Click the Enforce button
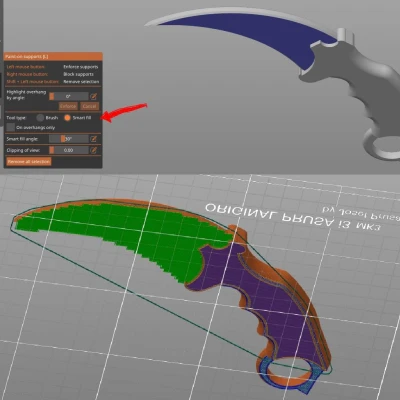This screenshot has height=400, width=400. [68, 106]
